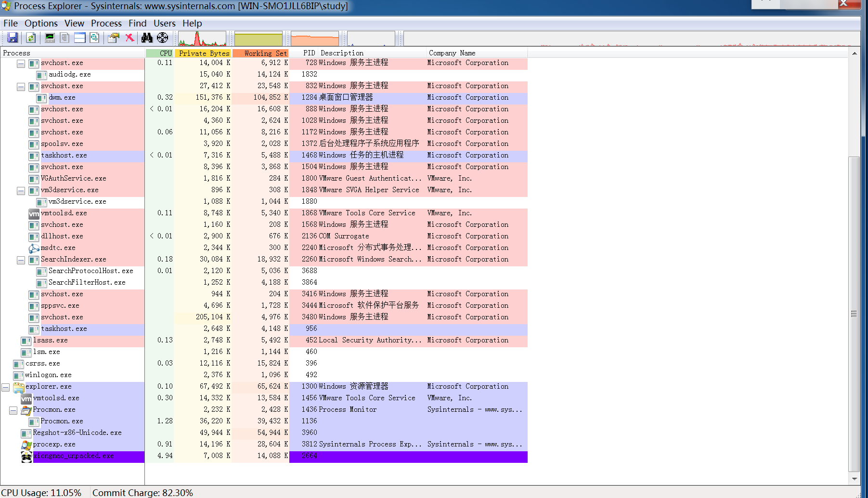Collapse svchost.exe parent of dwm.exe
This screenshot has width=868, height=498.
(x=21, y=87)
